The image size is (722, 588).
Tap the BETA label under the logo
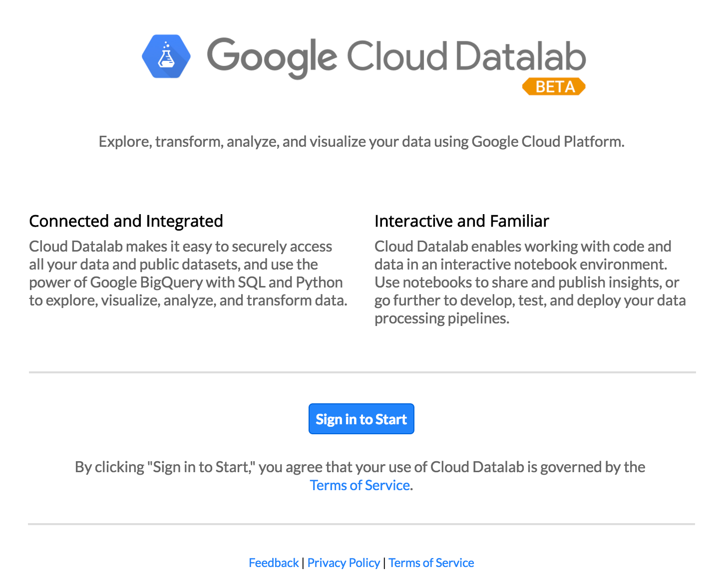(x=554, y=86)
